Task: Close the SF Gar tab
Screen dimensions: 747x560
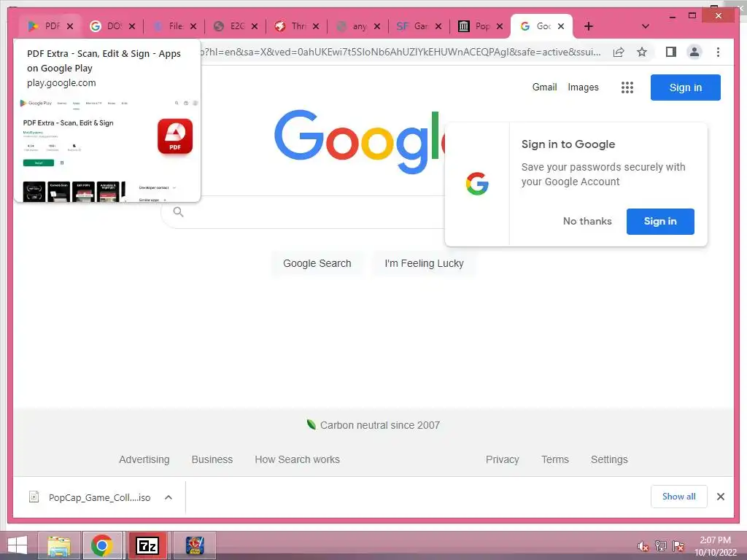Action: click(x=438, y=26)
